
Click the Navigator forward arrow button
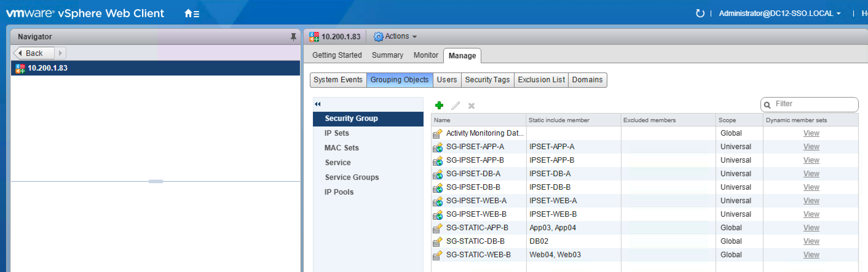click(x=60, y=53)
